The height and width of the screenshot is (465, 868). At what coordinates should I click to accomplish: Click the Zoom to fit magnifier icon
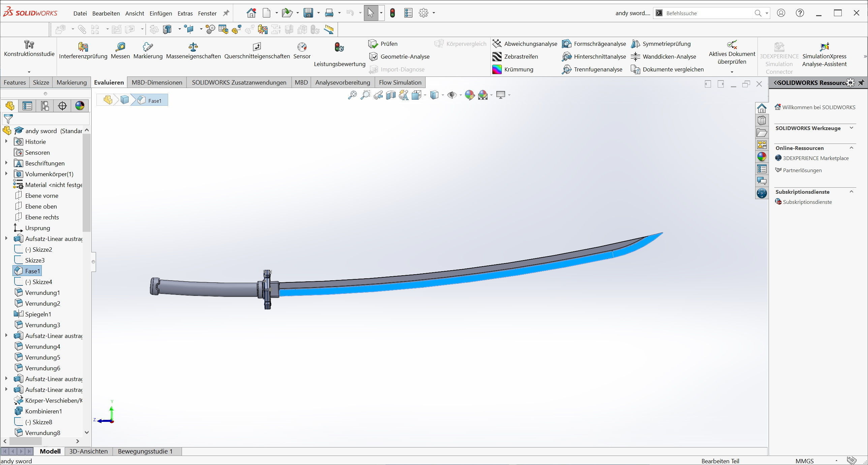point(352,95)
